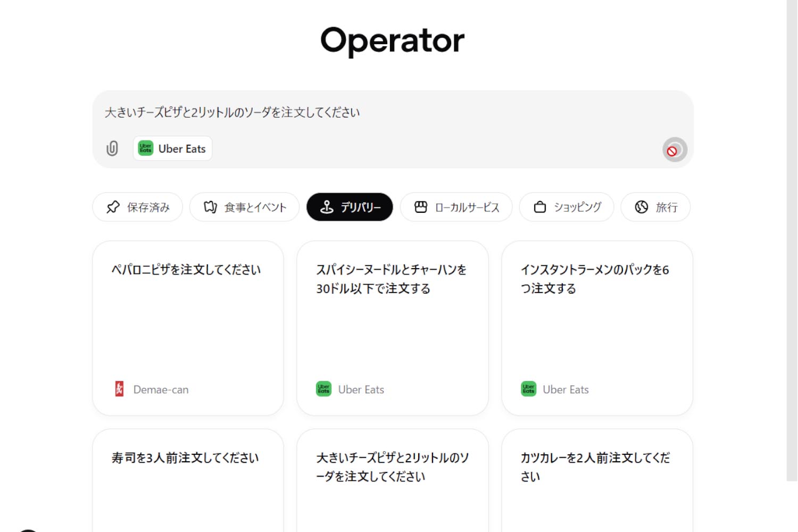798x532 pixels.
Task: Switch to the 食事とイベント category
Action: click(244, 207)
